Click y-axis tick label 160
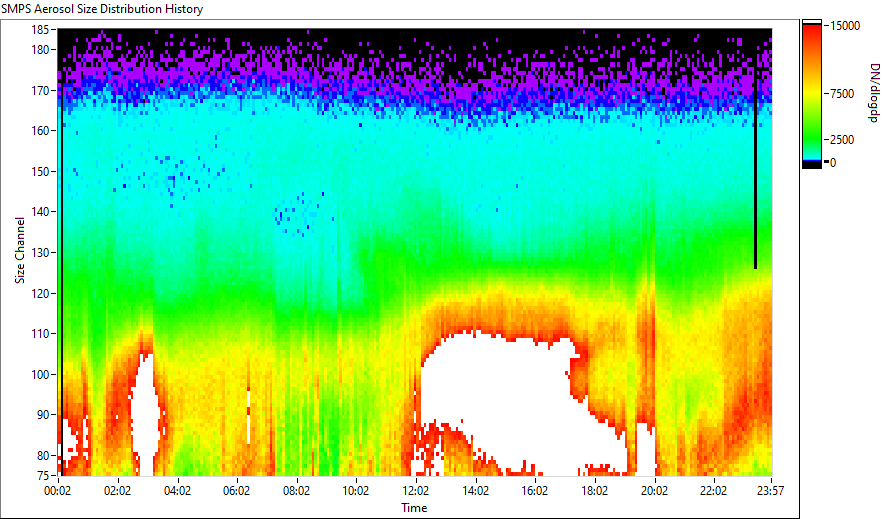Screen dimensions: 884x519 pos(40,131)
